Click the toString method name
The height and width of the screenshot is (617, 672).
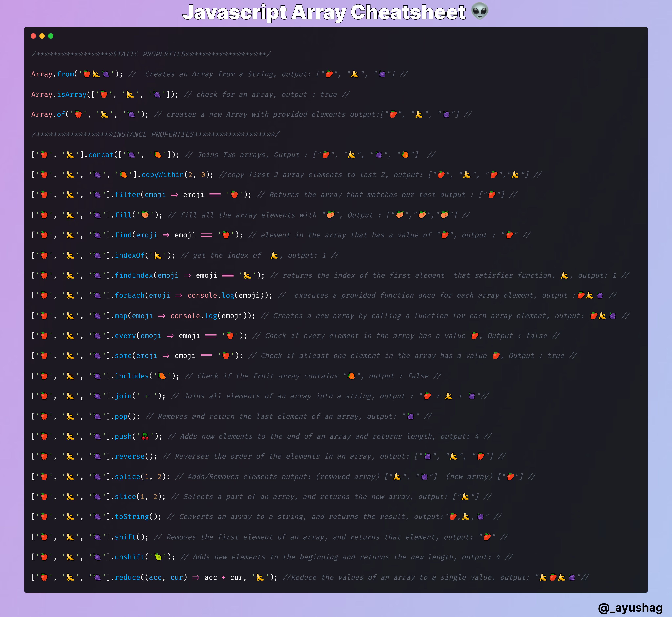click(132, 517)
